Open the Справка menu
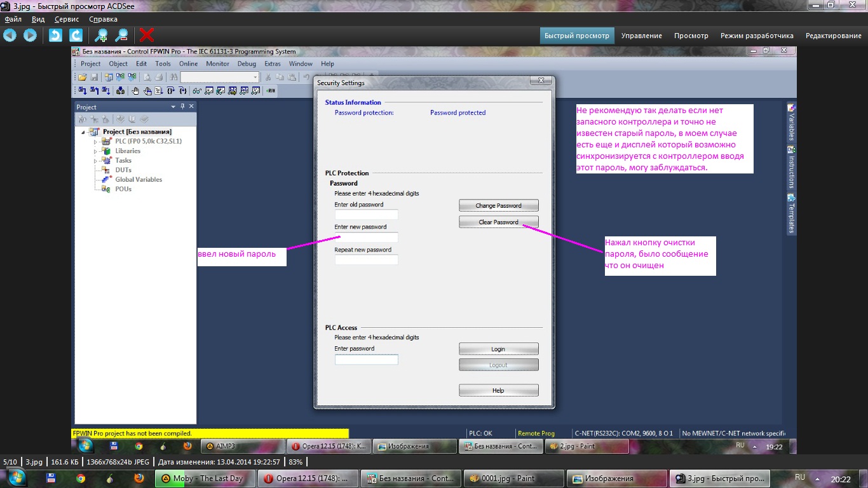Viewport: 868px width, 488px height. coord(103,19)
